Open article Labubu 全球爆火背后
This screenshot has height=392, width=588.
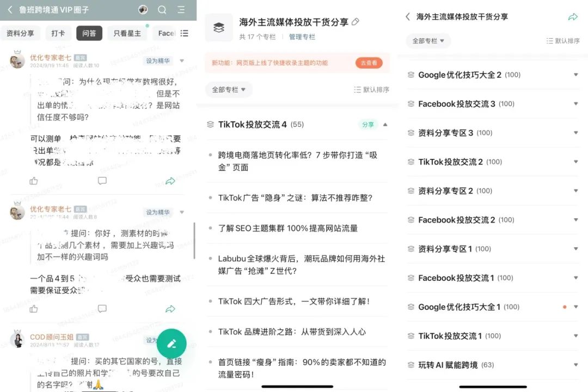(x=302, y=265)
